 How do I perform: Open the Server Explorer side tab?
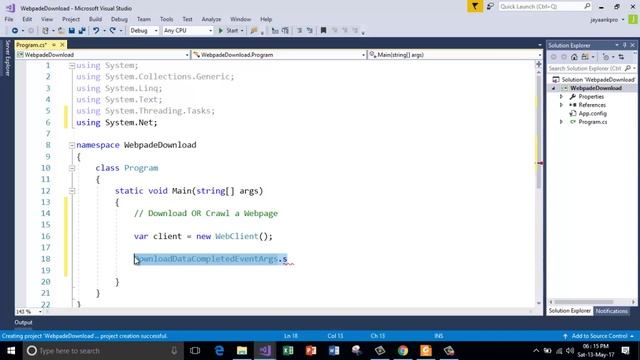[x=7, y=58]
